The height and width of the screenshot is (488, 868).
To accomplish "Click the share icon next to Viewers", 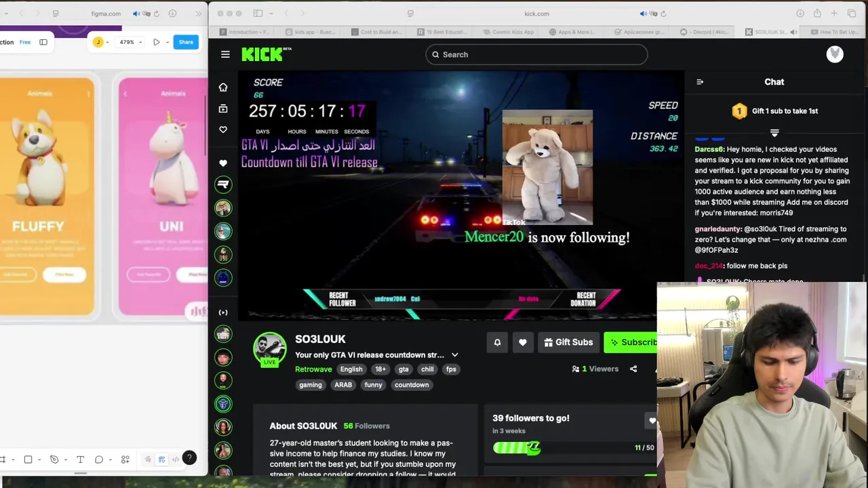I will [x=633, y=369].
